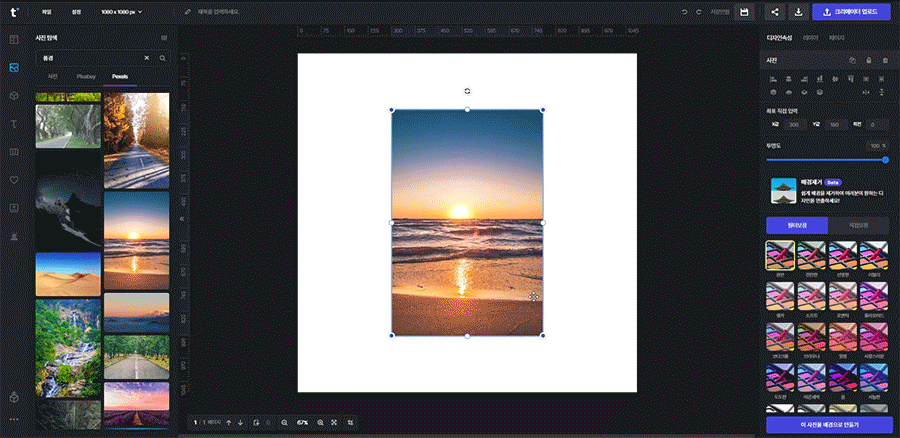Switch to the direct adjustment mode toggle
Screen dimensions: 900x438
click(859, 224)
